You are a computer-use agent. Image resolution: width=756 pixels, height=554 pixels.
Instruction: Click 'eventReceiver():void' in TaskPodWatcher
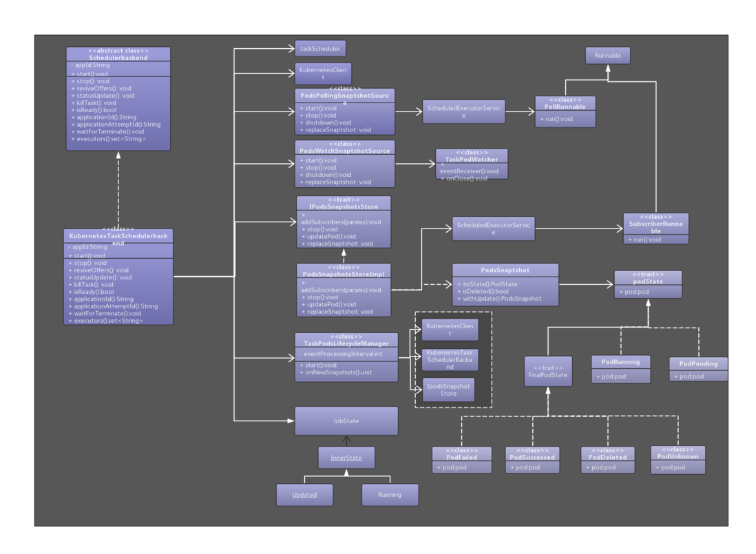469,171
